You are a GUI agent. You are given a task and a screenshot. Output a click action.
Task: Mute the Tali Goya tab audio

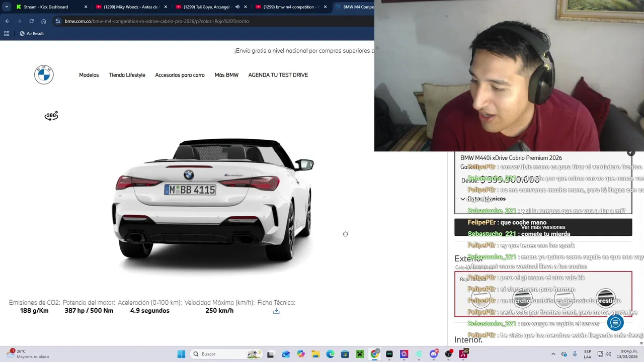click(237, 7)
